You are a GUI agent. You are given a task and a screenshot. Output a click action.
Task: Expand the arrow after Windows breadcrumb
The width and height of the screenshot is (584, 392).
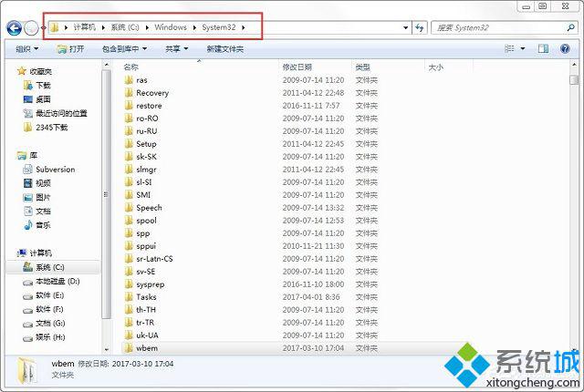point(194,27)
